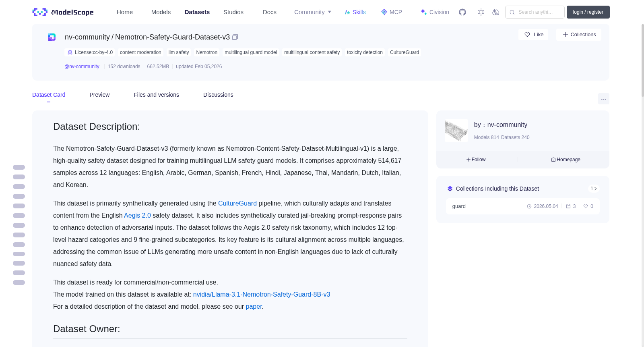
Task: Open the three-dot more options button
Action: click(x=603, y=99)
